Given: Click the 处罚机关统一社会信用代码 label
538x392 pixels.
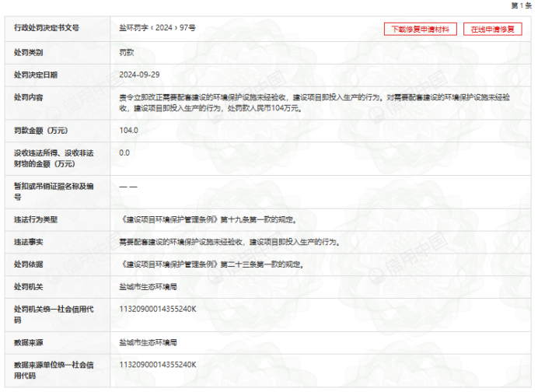Looking at the screenshot, I should pos(54,314).
